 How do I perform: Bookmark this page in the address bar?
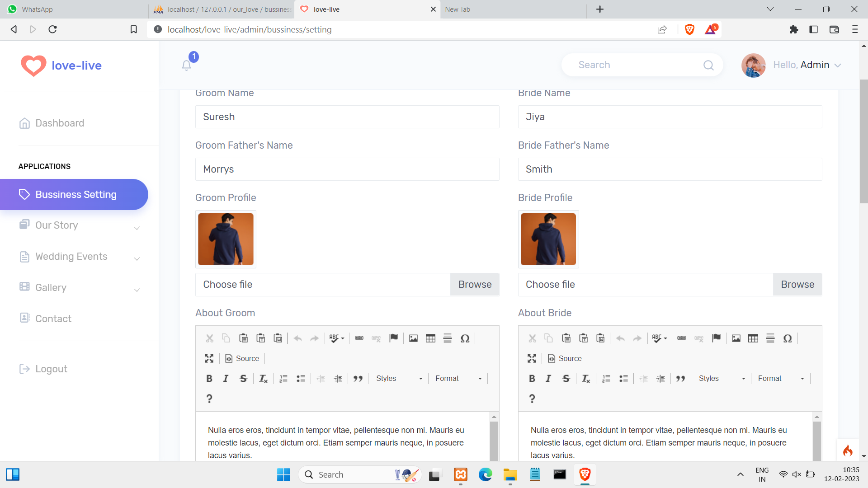tap(134, 29)
